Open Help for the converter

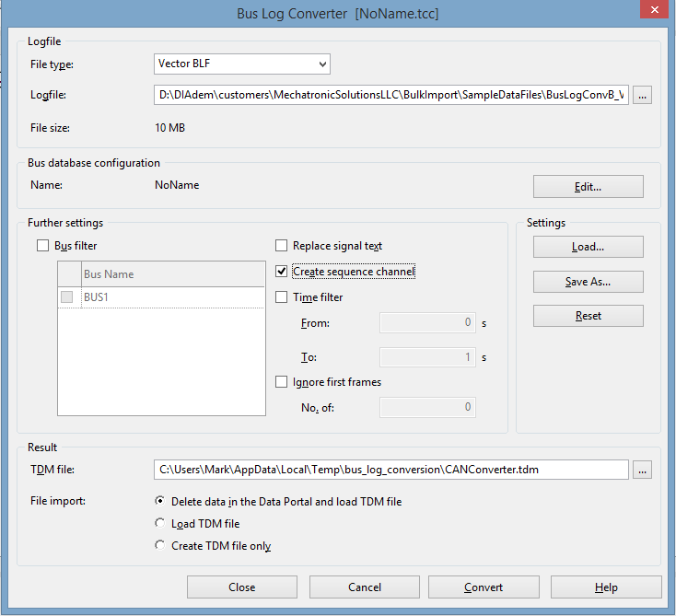605,587
